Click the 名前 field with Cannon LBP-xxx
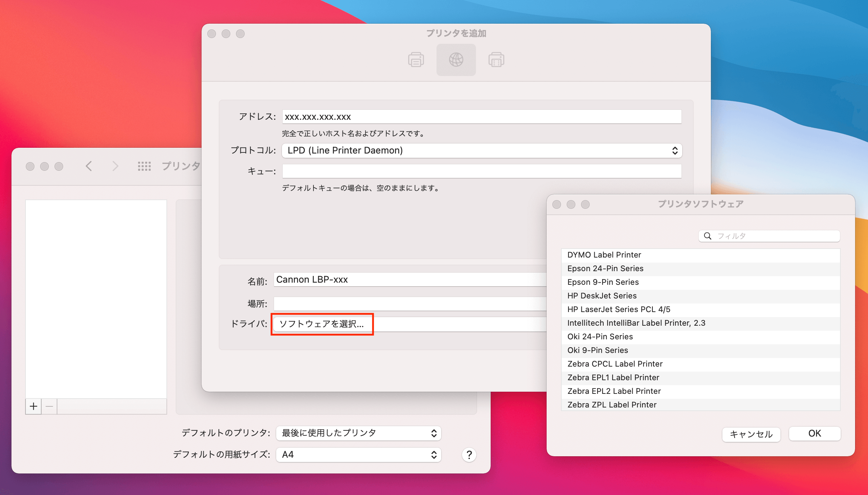Viewport: 868px width, 495px height. pyautogui.click(x=410, y=280)
